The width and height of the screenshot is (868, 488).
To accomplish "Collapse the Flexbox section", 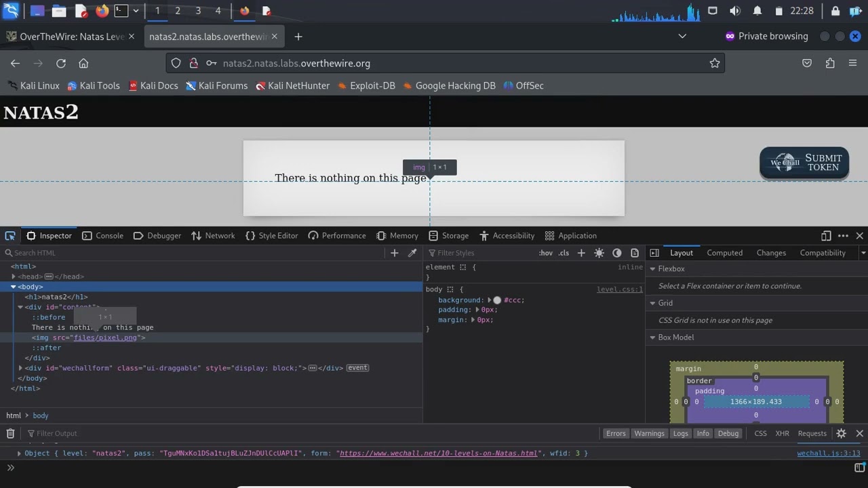I will (x=653, y=269).
